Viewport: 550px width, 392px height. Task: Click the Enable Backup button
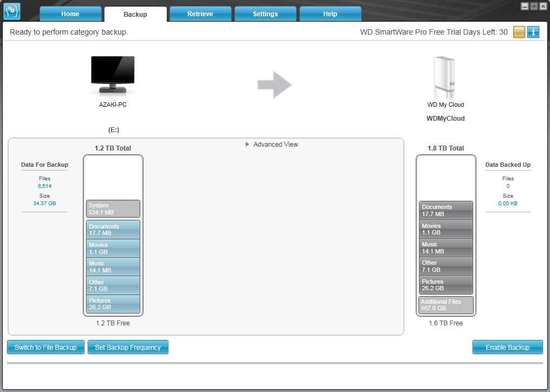(x=508, y=347)
